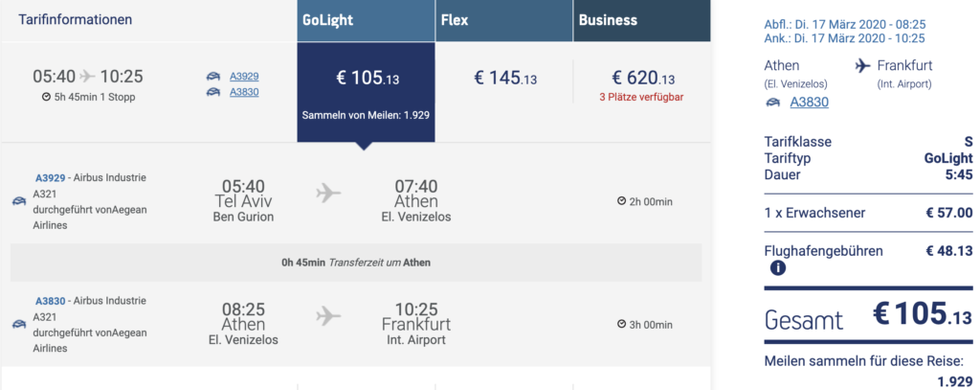Click the 0h 45min Transferzeit um Athen bar

(355, 262)
